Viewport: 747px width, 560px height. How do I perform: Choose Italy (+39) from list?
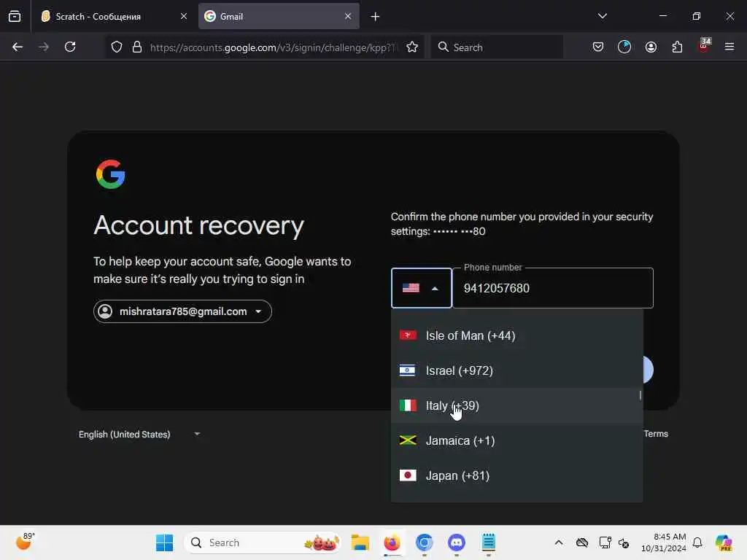(x=517, y=405)
